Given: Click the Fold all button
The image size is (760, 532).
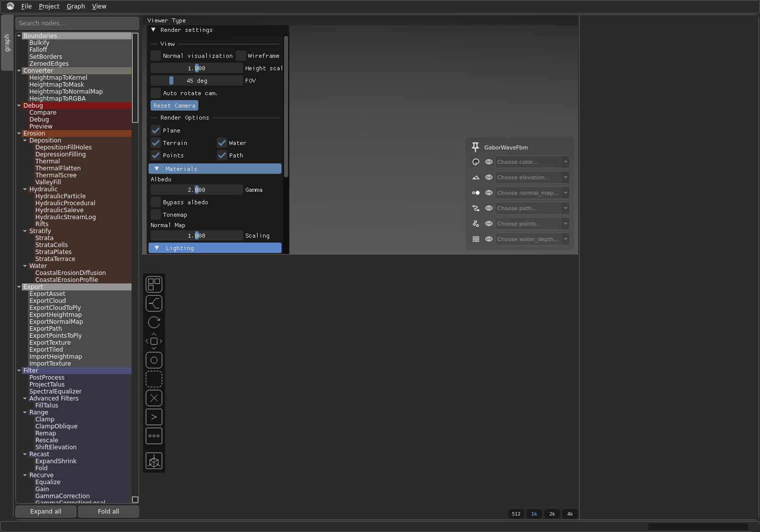Looking at the screenshot, I should (x=109, y=512).
